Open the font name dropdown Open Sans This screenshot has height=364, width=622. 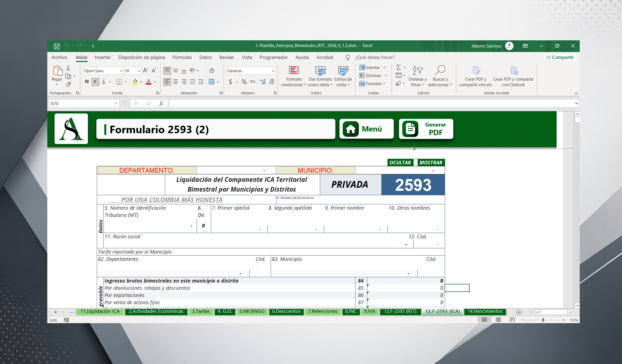pyautogui.click(x=121, y=71)
